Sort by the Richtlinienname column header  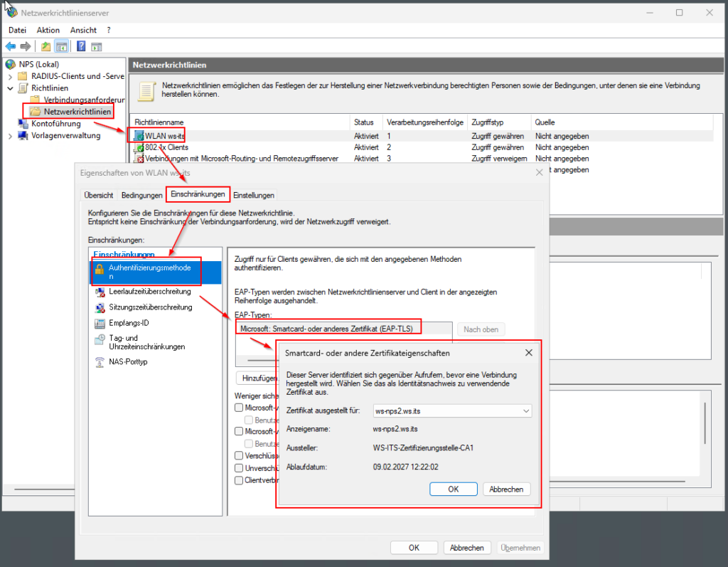[240, 122]
